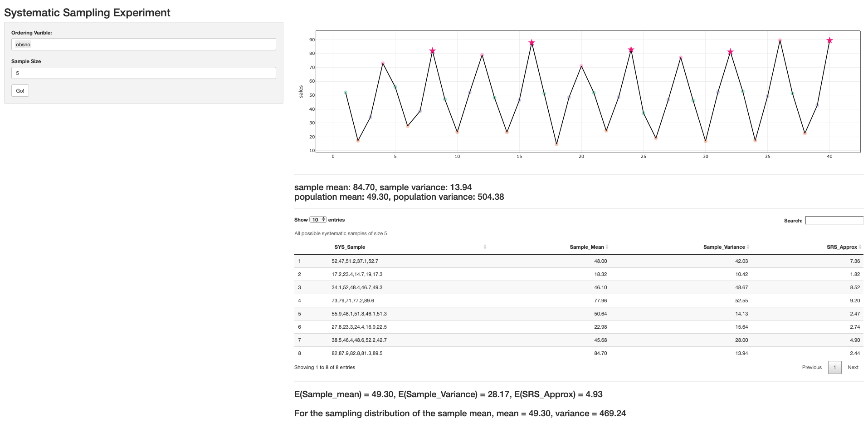The height and width of the screenshot is (429, 868).
Task: Click the Systematic Sampling Experiment title
Action: coord(87,13)
